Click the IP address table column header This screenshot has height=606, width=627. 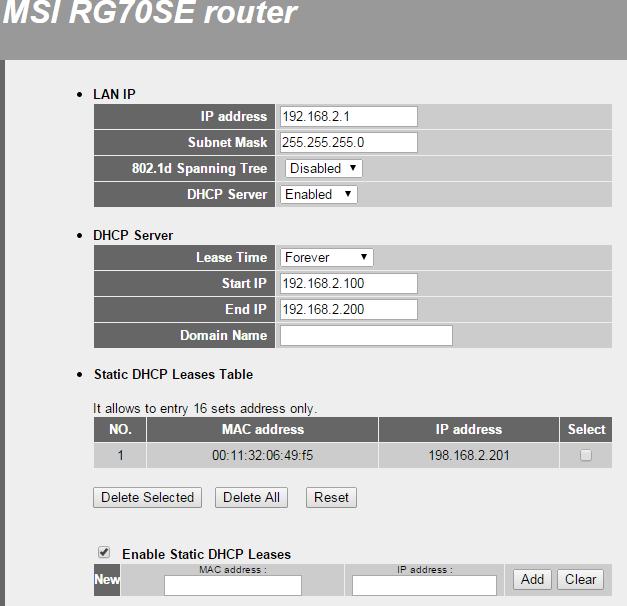469,429
